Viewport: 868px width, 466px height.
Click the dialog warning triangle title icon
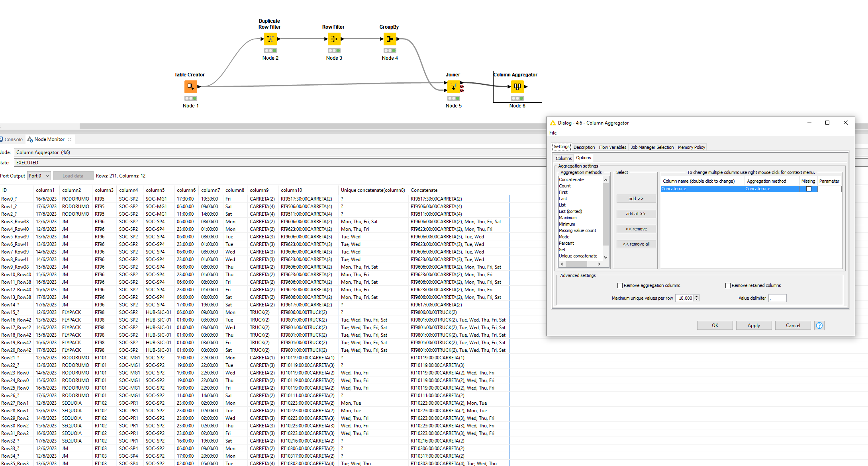pos(553,123)
